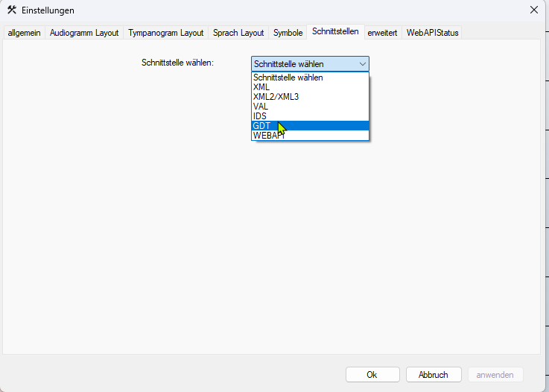Close the Einstellungen dialog window
This screenshot has height=392, width=549.
533,10
